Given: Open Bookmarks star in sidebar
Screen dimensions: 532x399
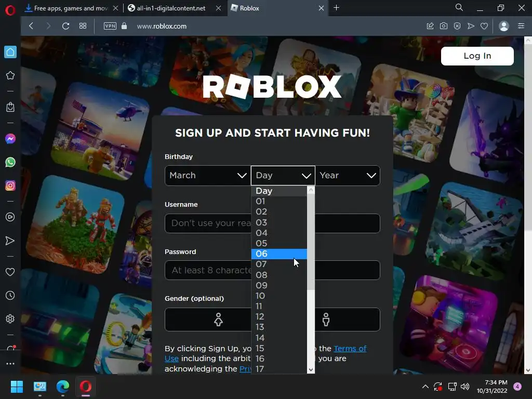Looking at the screenshot, I should coord(10,75).
